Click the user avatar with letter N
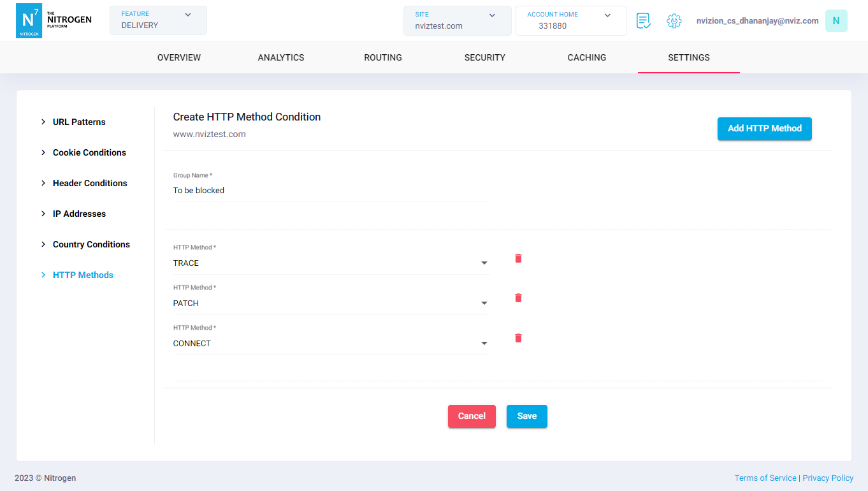This screenshot has height=491, width=868. point(835,21)
